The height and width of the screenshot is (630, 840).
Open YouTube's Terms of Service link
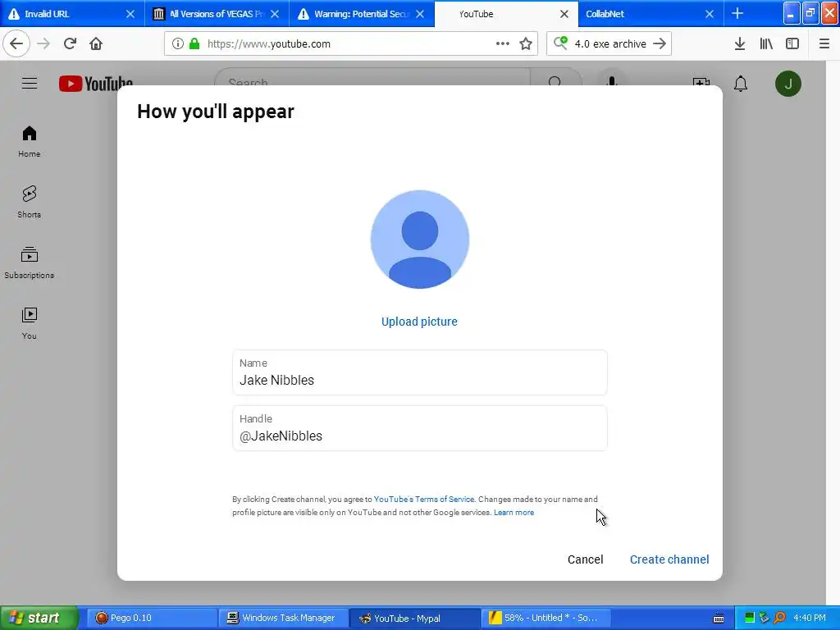(424, 499)
